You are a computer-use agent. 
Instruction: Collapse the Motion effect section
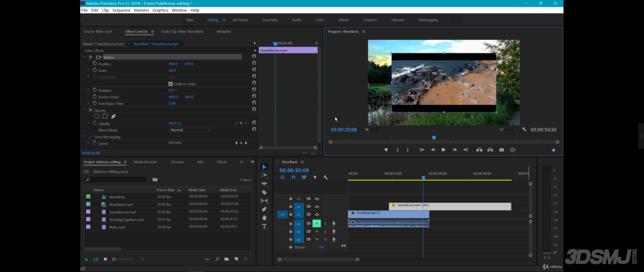coord(85,57)
